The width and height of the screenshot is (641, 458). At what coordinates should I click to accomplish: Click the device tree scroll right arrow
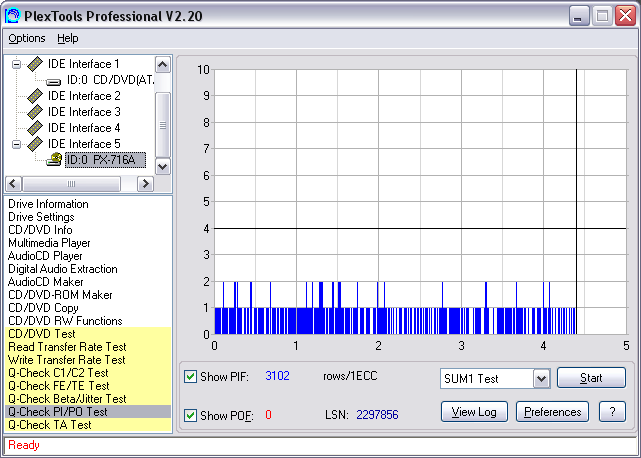click(x=145, y=184)
